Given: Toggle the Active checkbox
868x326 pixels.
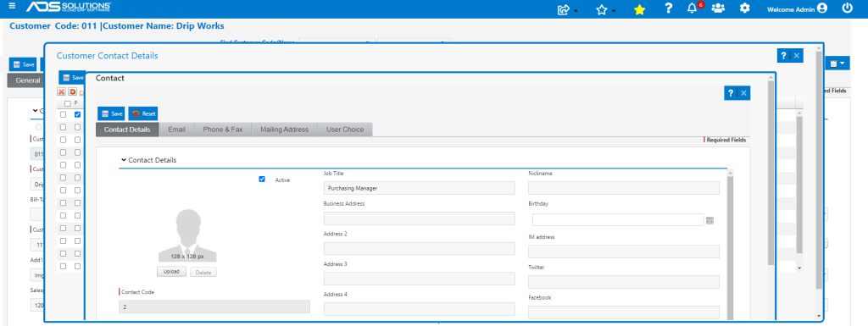Looking at the screenshot, I should (262, 180).
